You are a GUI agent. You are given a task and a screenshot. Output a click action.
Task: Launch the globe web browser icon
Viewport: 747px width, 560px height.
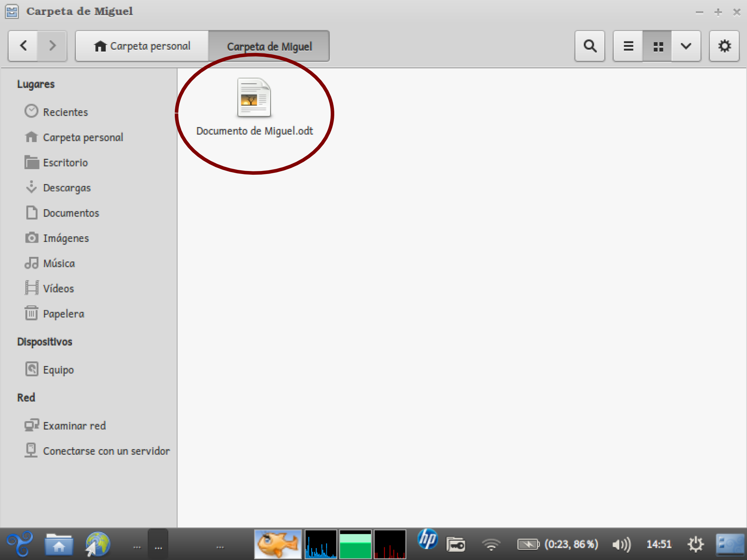[97, 544]
